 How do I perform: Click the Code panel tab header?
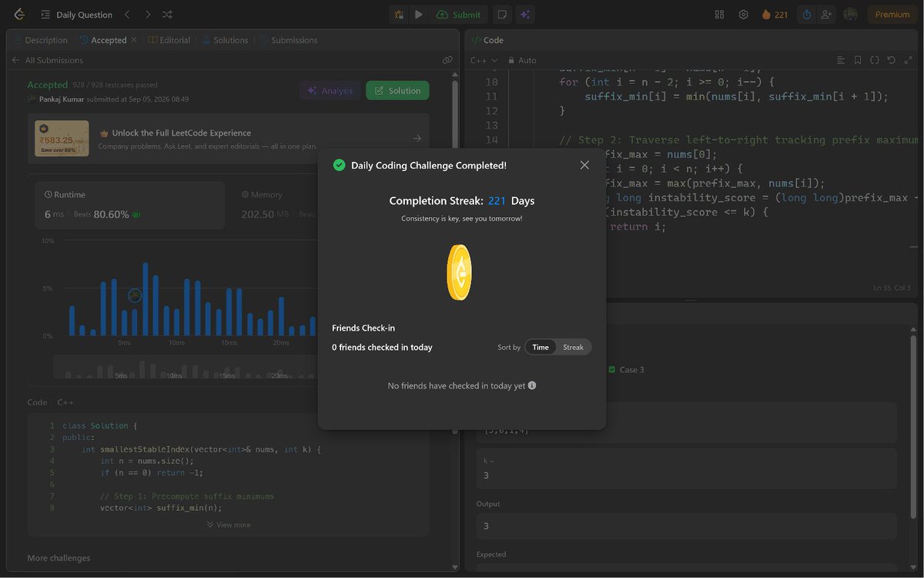pos(487,40)
